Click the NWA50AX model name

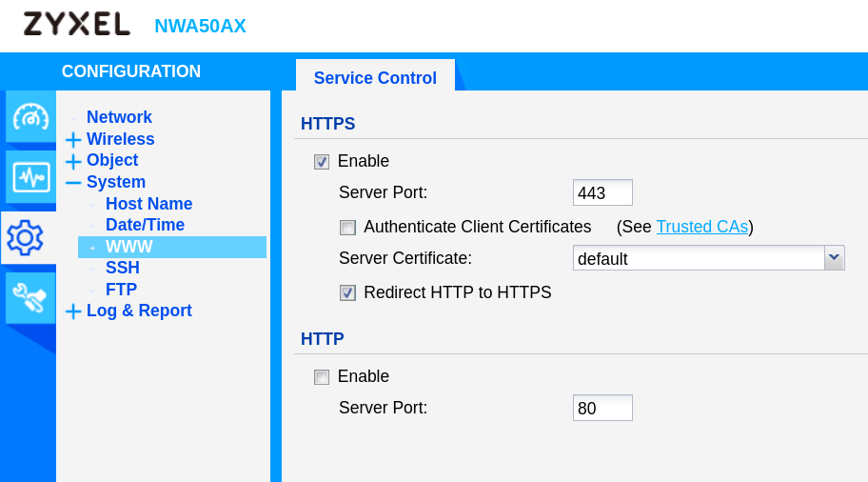[200, 26]
